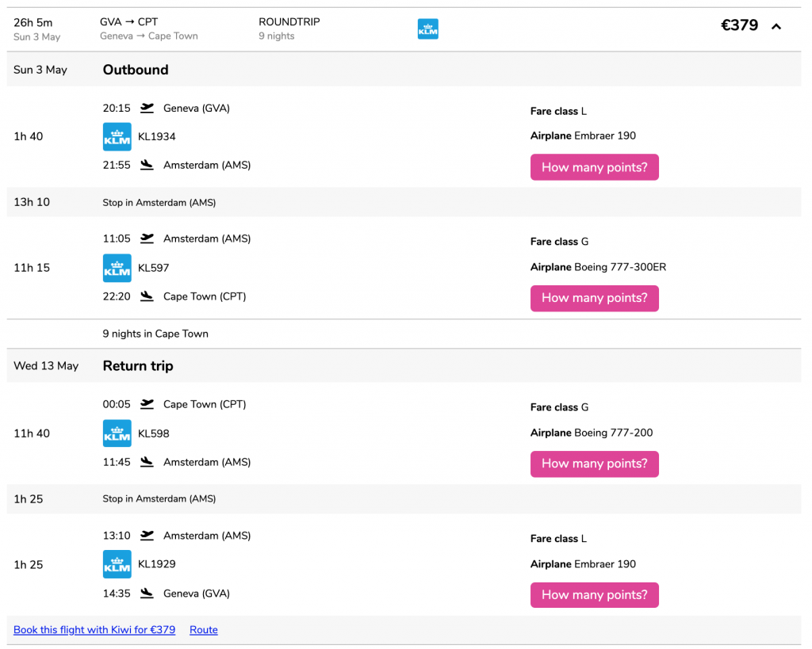Check points for Embraer 190 flight KL1934
The height and width of the screenshot is (649, 812).
(x=595, y=167)
